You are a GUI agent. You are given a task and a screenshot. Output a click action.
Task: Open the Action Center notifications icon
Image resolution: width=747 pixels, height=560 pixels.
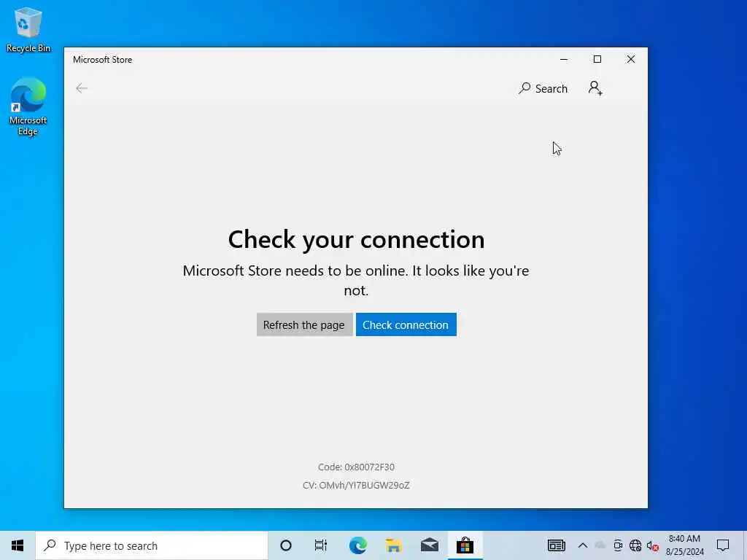point(723,545)
